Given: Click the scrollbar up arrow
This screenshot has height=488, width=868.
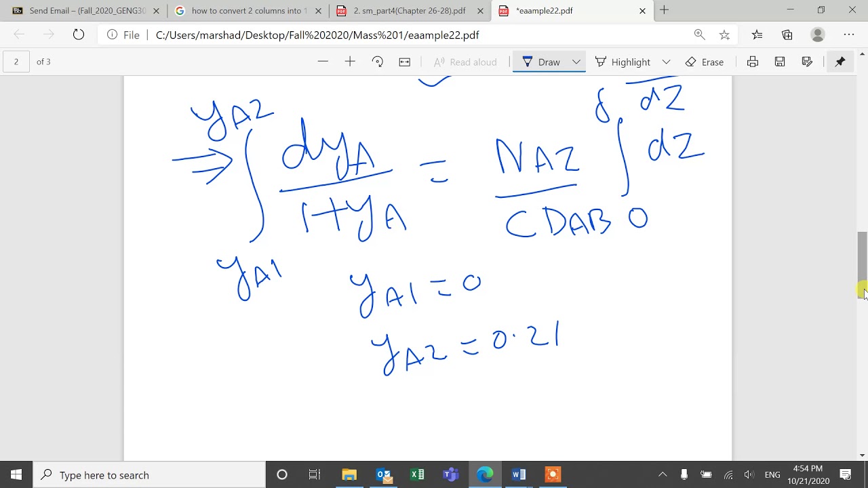Looking at the screenshot, I should click(x=862, y=54).
